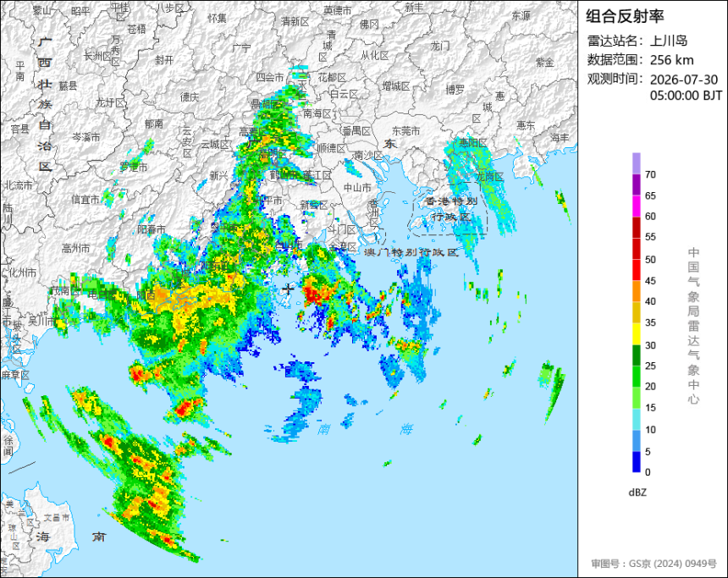
Task: Click the 2026-07-30 observation date
Action: click(684, 80)
